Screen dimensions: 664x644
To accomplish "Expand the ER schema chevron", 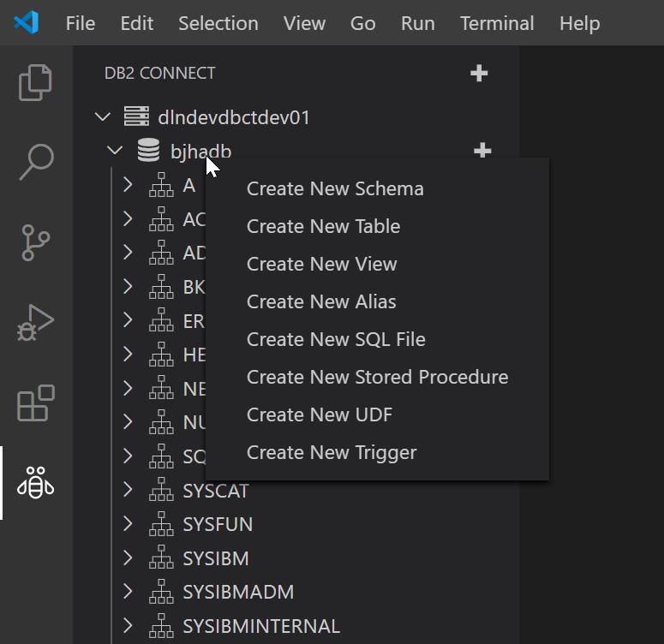I will pyautogui.click(x=128, y=320).
